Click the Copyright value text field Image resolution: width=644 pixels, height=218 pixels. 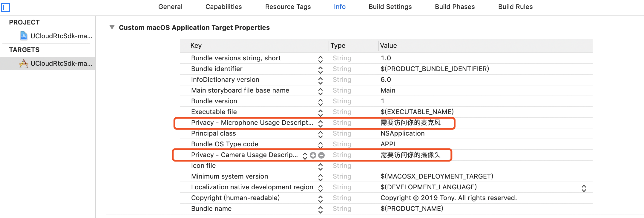click(448, 198)
